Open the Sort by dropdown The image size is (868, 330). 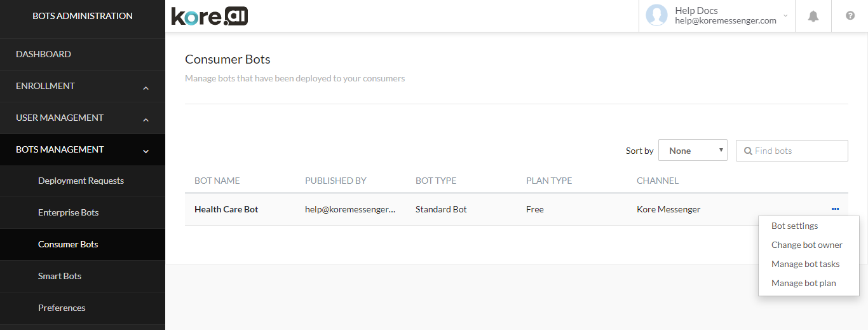(x=693, y=151)
